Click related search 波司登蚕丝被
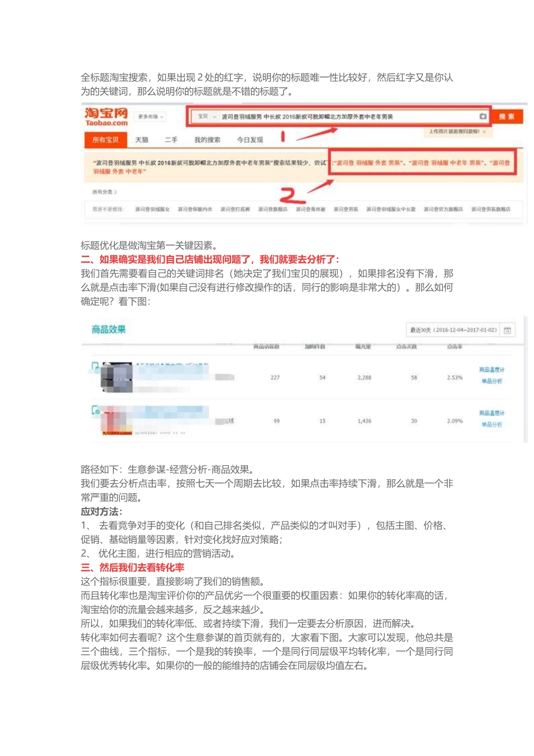This screenshot has height=756, width=534. coord(311,209)
